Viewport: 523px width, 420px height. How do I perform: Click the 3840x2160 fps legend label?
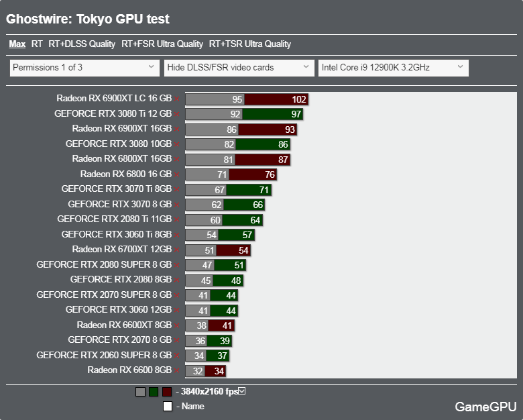click(x=209, y=391)
